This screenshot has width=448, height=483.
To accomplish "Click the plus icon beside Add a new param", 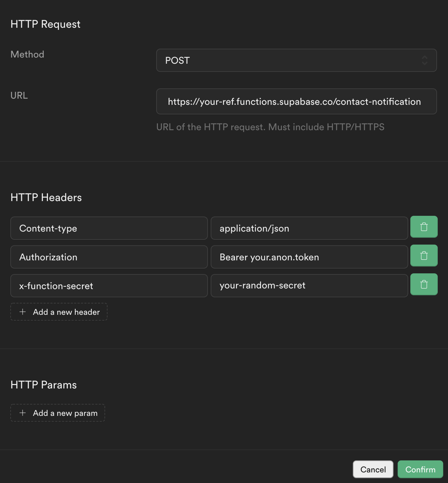I will (x=23, y=413).
